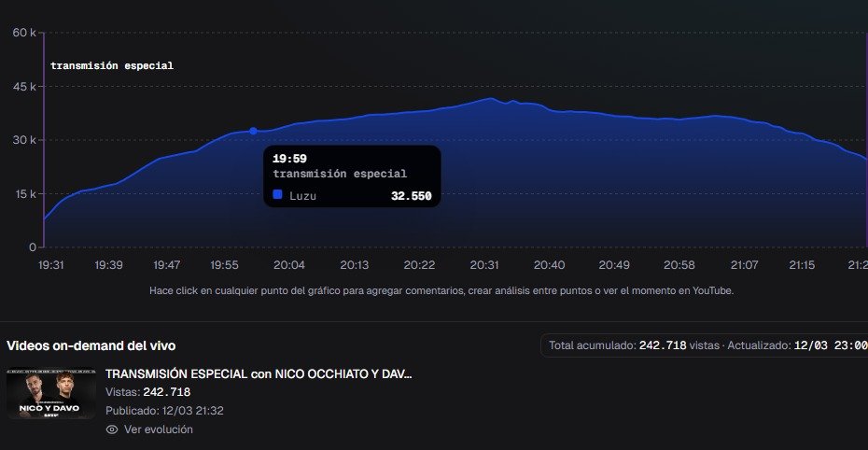This screenshot has width=868, height=450.
Task: Click the 19:31 label on the time axis
Action: pyautogui.click(x=51, y=265)
